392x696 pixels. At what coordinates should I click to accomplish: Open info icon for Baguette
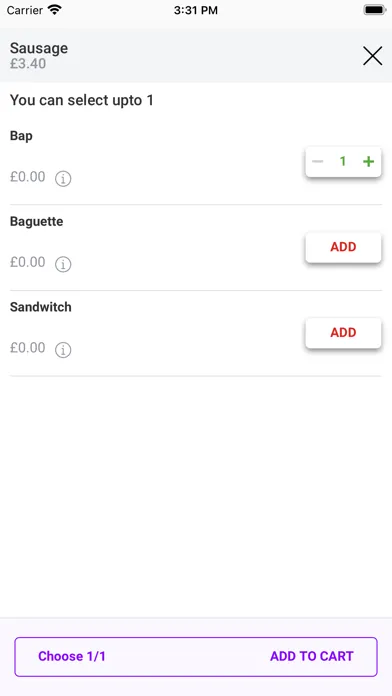[63, 265]
